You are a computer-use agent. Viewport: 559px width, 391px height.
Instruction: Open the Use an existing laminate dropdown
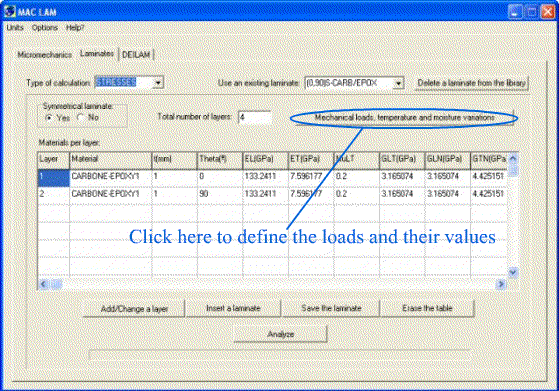(x=398, y=83)
